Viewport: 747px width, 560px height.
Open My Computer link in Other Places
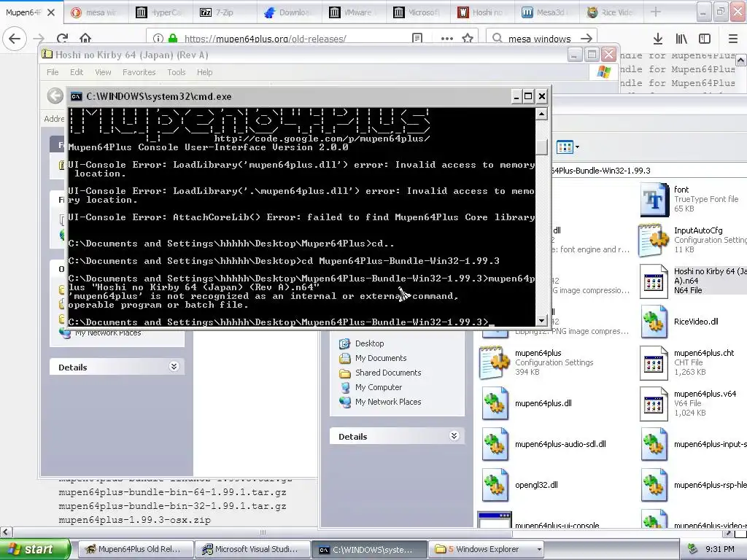click(x=379, y=388)
